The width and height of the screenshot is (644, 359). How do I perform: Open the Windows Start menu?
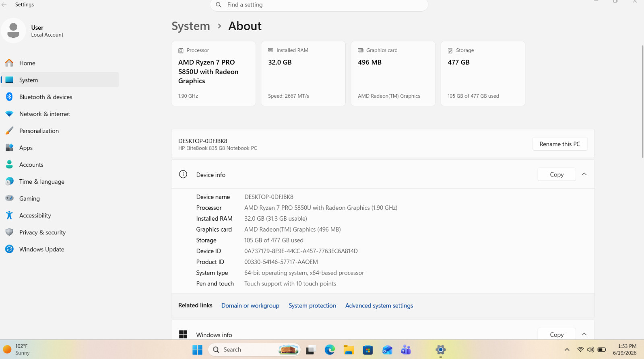[197, 350]
